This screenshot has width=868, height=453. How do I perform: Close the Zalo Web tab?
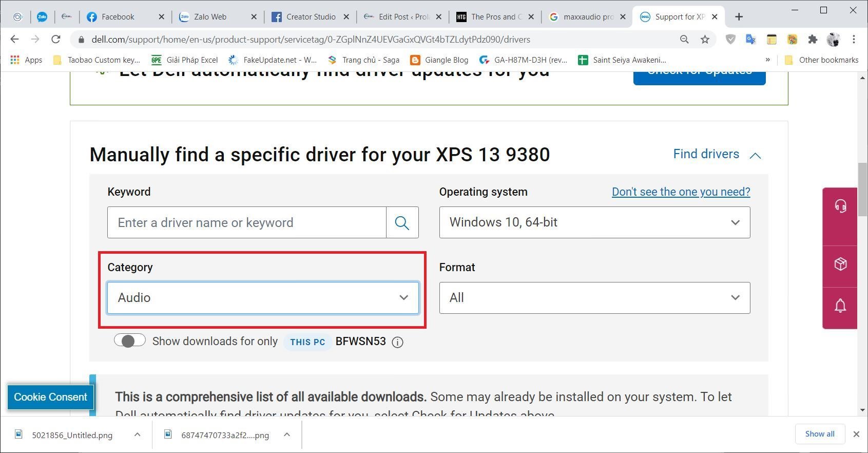tap(254, 17)
